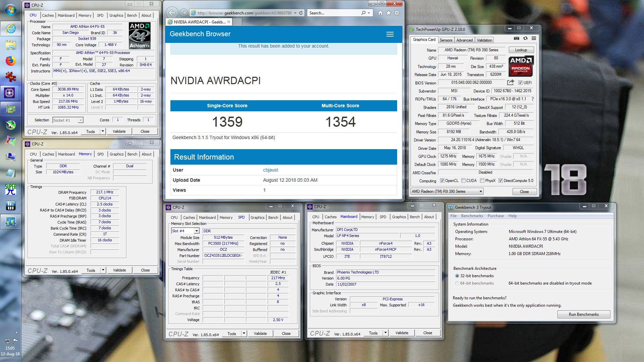Open Graphics tab in CPU-Z SPD window
This screenshot has width=644, height=362.
pos(257,218)
